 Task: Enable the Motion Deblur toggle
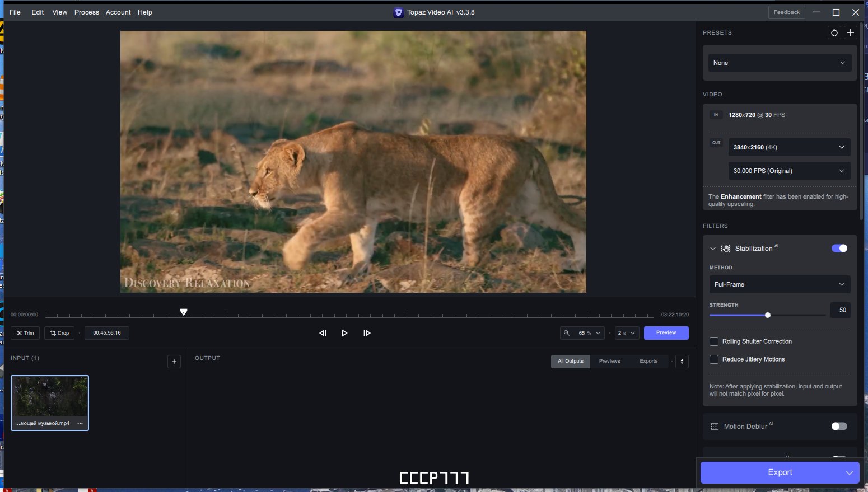click(x=839, y=427)
